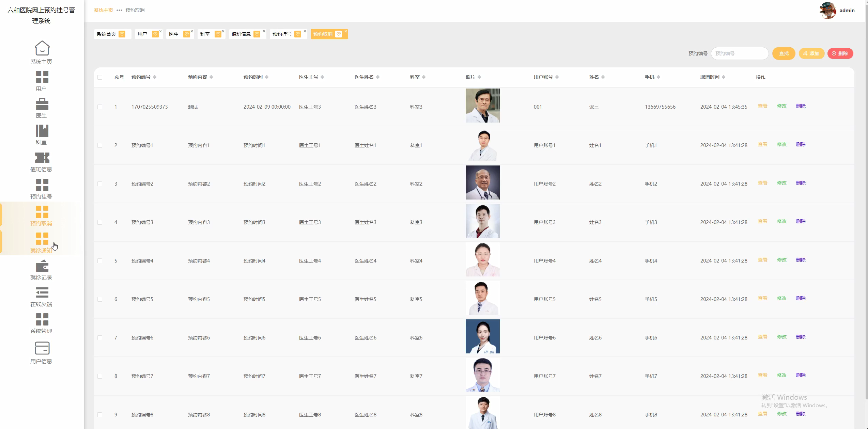Sort by 预约时间 column arrows
The height and width of the screenshot is (429, 868).
tap(267, 77)
